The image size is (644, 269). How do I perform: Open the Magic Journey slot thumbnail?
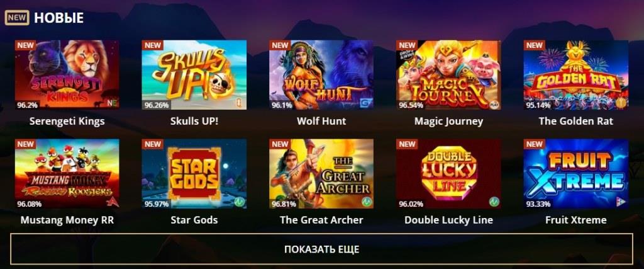point(448,74)
